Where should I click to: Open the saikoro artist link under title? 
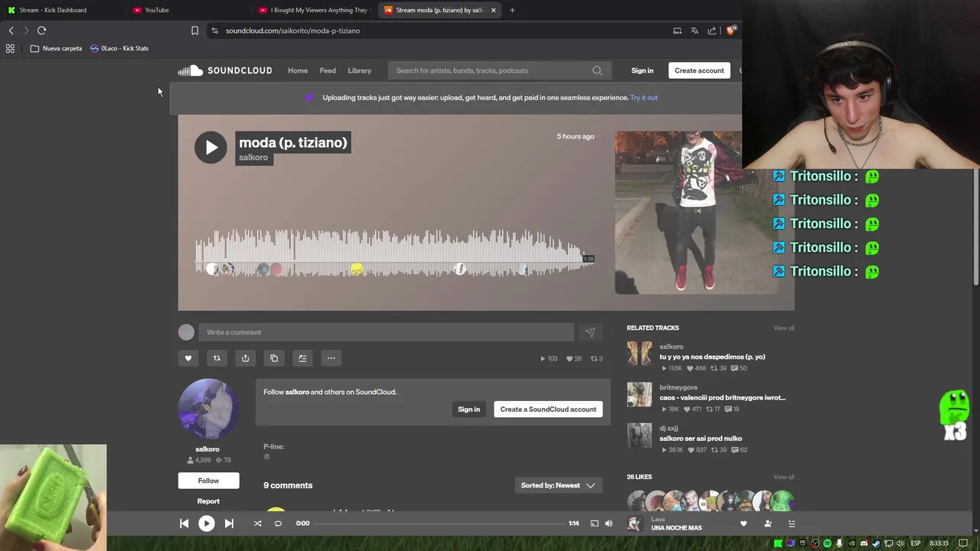click(x=253, y=158)
